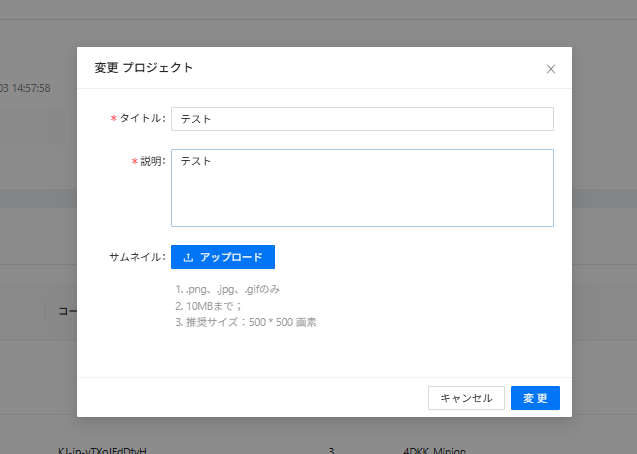Image resolution: width=637 pixels, height=454 pixels.
Task: Click the .png, .jpg, .gifのみ hint line
Action: pos(227,290)
